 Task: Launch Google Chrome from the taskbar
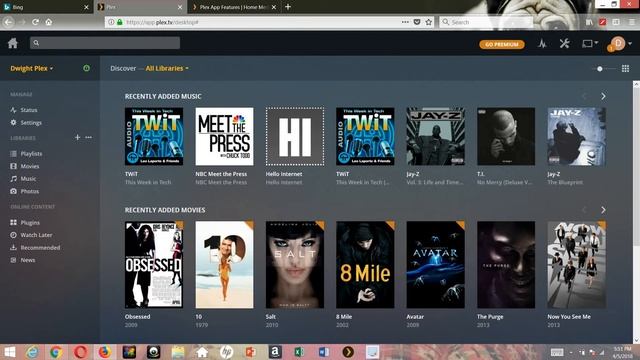(56, 352)
